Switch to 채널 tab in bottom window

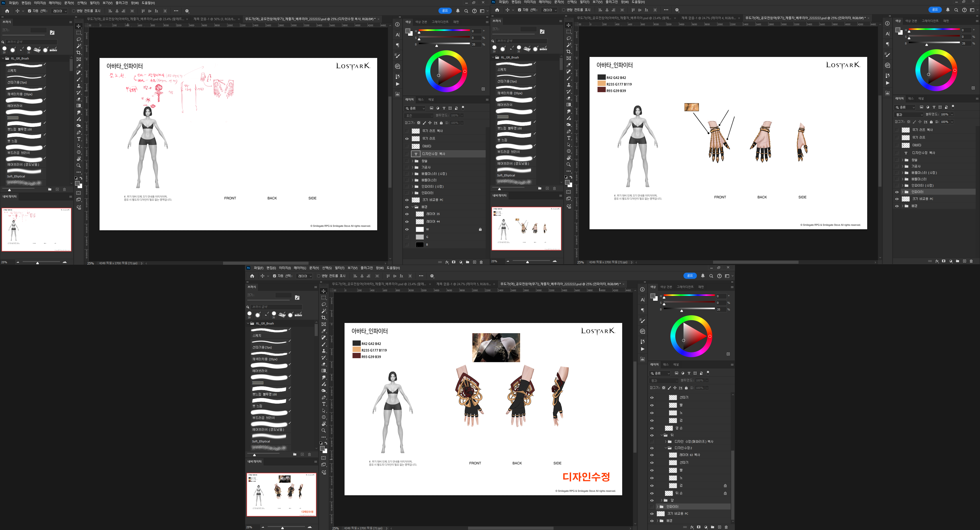click(676, 365)
